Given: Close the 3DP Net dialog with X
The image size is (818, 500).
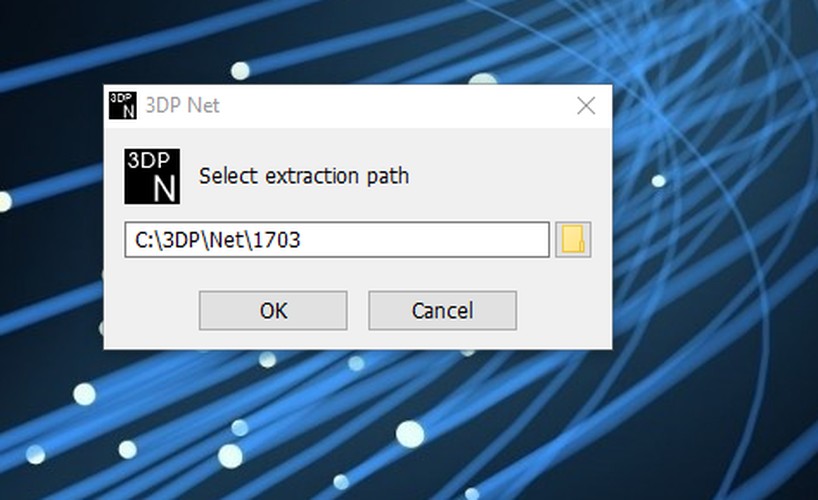Looking at the screenshot, I should 586,106.
